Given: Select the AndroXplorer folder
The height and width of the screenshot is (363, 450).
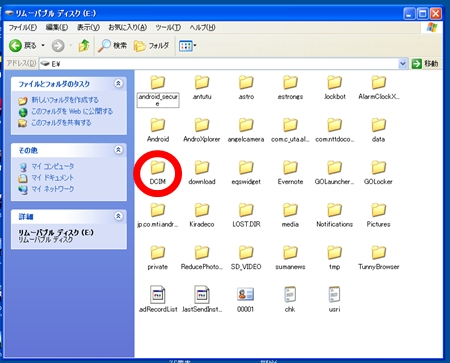Looking at the screenshot, I should point(202,130).
